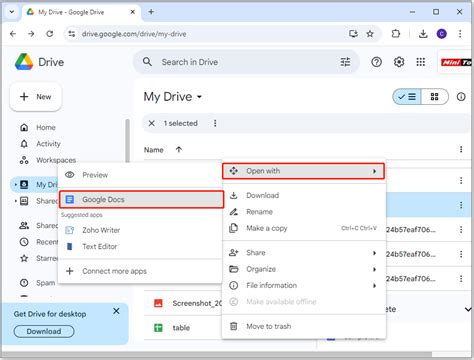Expand the Shared drives tree arrow
Screen dimensions: 474x360
[15, 201]
